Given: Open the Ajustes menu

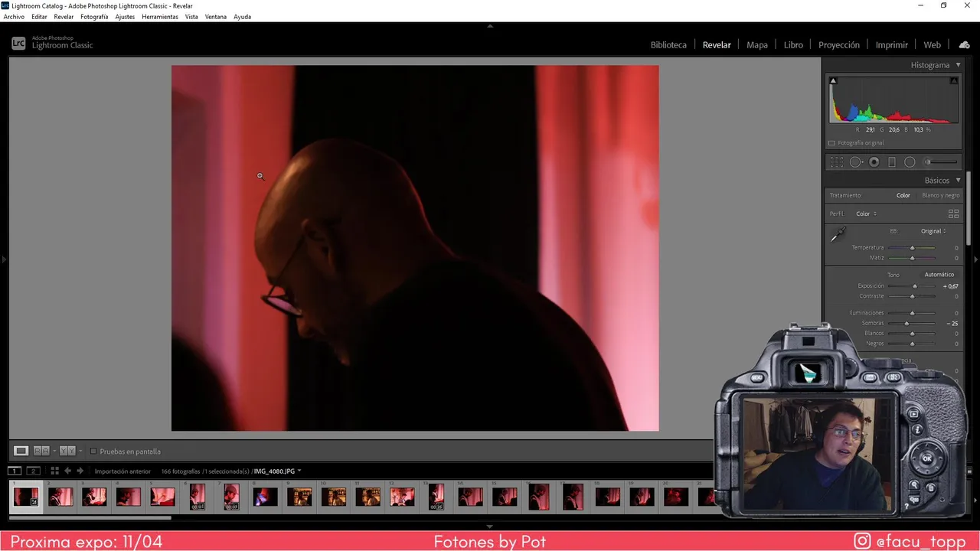Looking at the screenshot, I should (125, 16).
